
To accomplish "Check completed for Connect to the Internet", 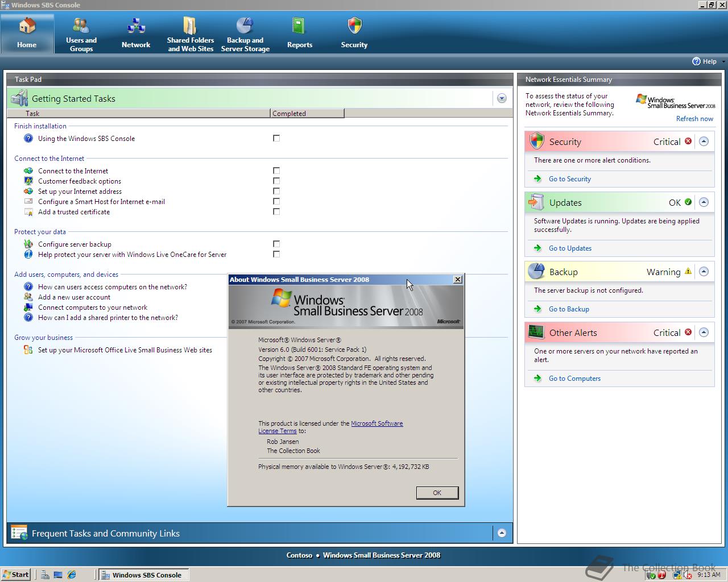I will click(276, 171).
